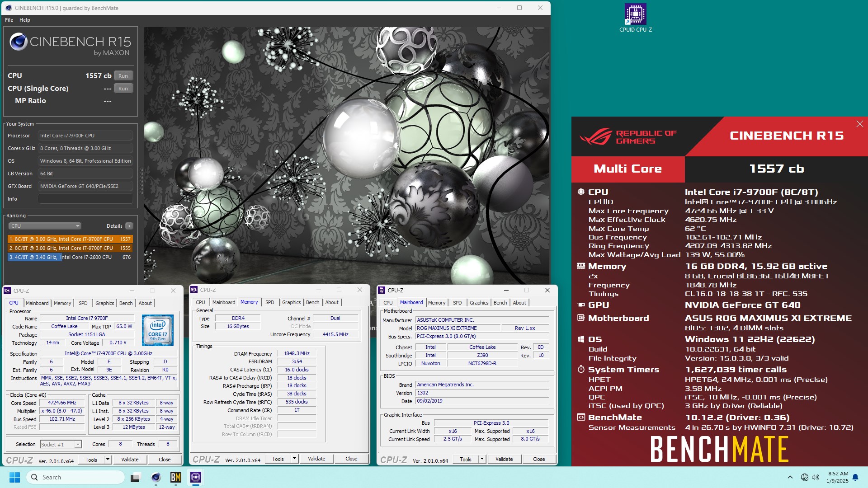Switch to SPD tab in CPU window
Viewport: 868px width, 488px height.
coord(83,303)
